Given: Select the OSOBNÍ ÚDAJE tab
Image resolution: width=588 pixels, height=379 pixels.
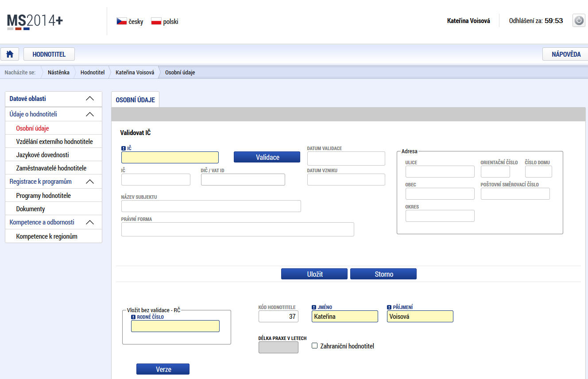Looking at the screenshot, I should pos(135,100).
